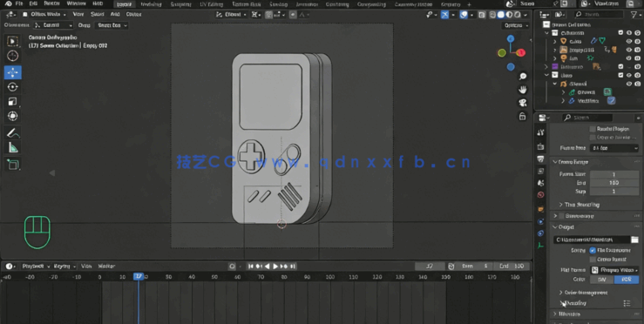The height and width of the screenshot is (324, 644).
Task: Open the View Layer properties tab
Action: click(541, 171)
